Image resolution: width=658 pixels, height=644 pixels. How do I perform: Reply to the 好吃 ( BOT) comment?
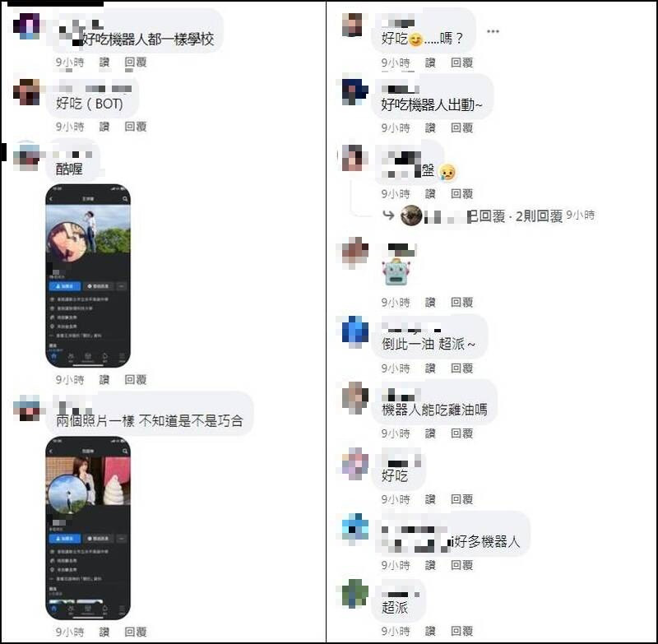tap(136, 127)
